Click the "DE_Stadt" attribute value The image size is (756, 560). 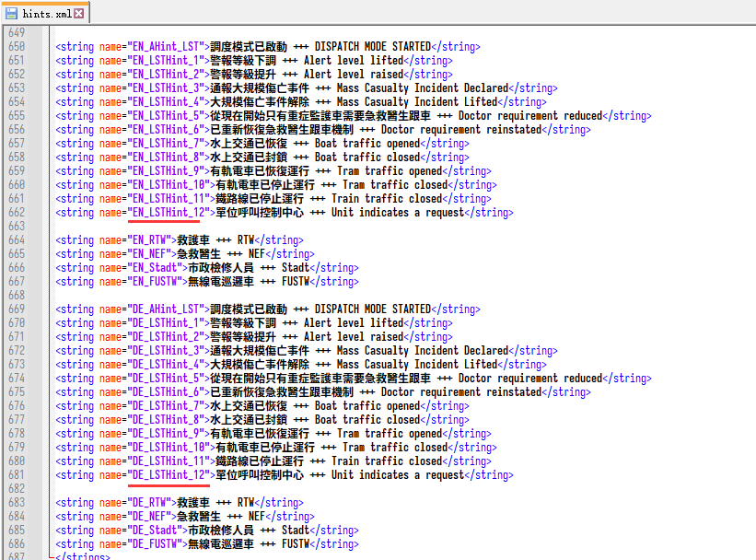155,531
